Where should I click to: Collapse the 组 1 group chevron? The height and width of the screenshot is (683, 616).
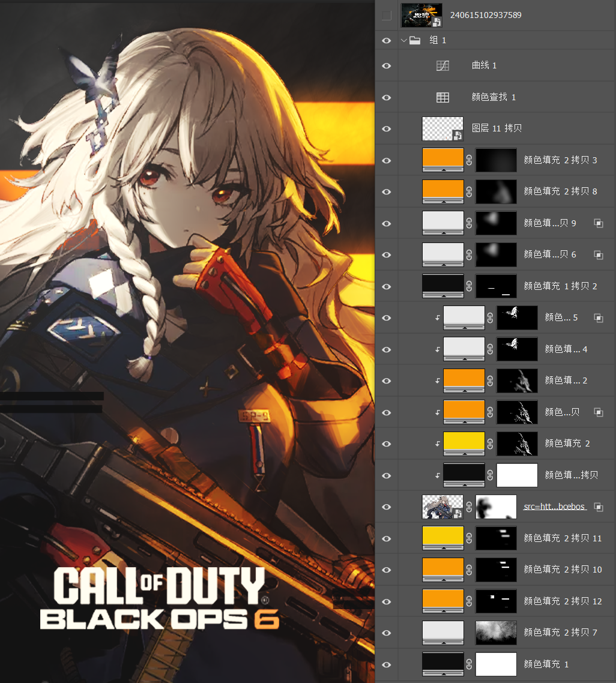404,40
